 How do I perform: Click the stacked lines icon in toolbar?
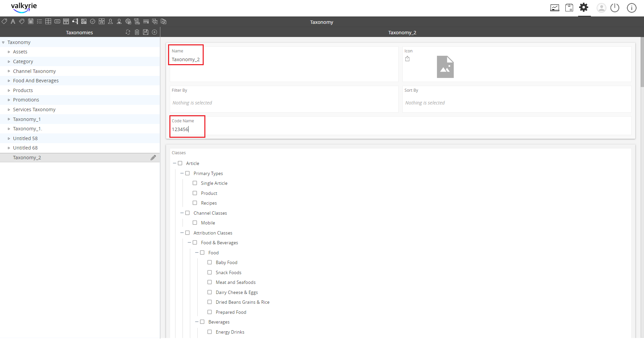click(x=146, y=22)
